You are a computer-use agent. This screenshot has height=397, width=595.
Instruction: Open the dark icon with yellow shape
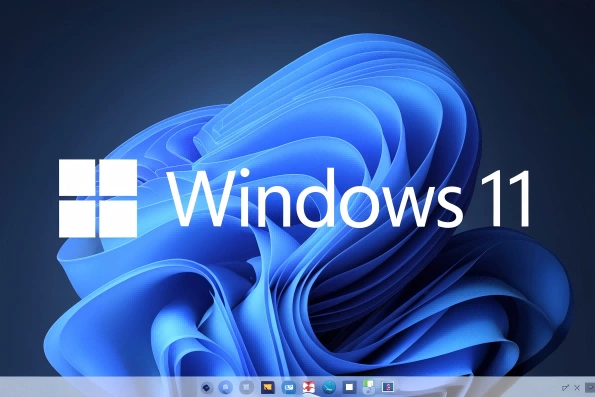click(267, 387)
